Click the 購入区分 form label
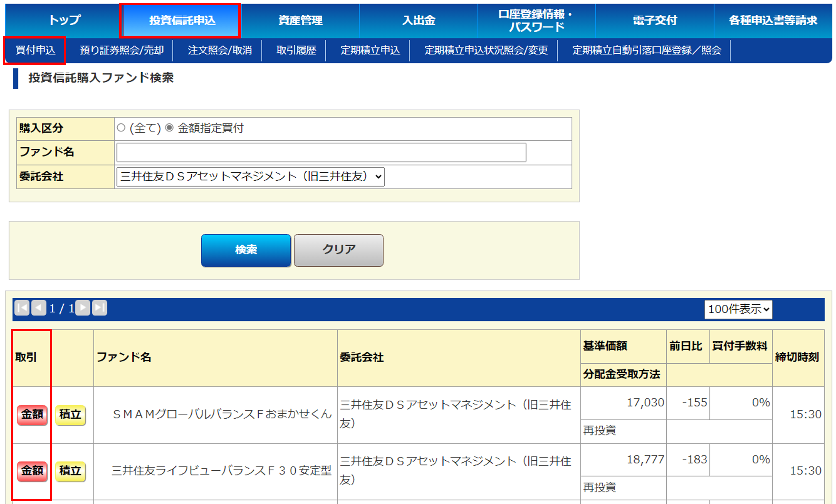836x504 pixels. pyautogui.click(x=41, y=128)
